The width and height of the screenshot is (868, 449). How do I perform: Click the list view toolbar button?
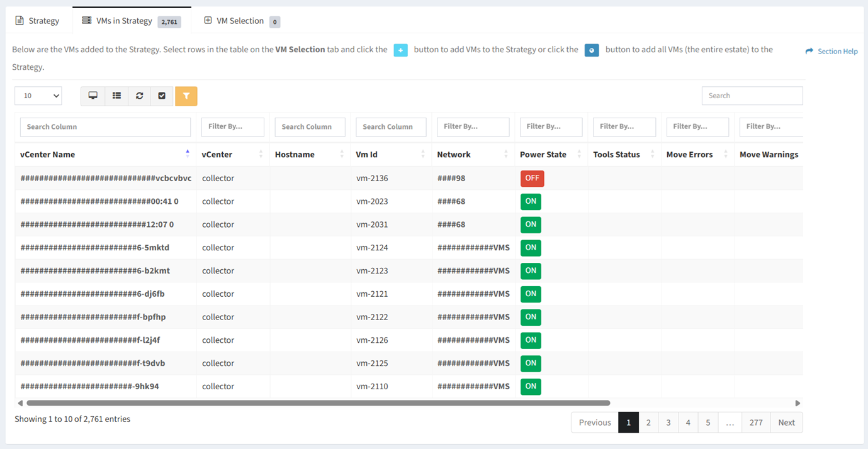pos(116,96)
